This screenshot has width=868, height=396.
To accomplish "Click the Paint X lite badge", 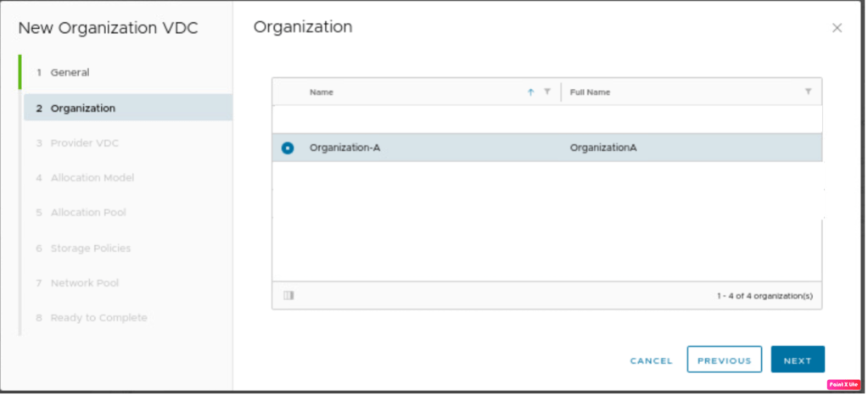I will 843,384.
